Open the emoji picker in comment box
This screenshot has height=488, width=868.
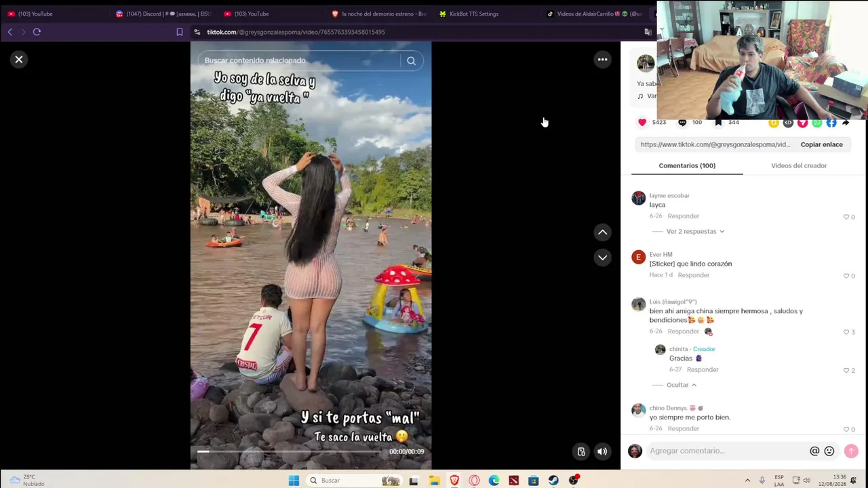click(829, 451)
